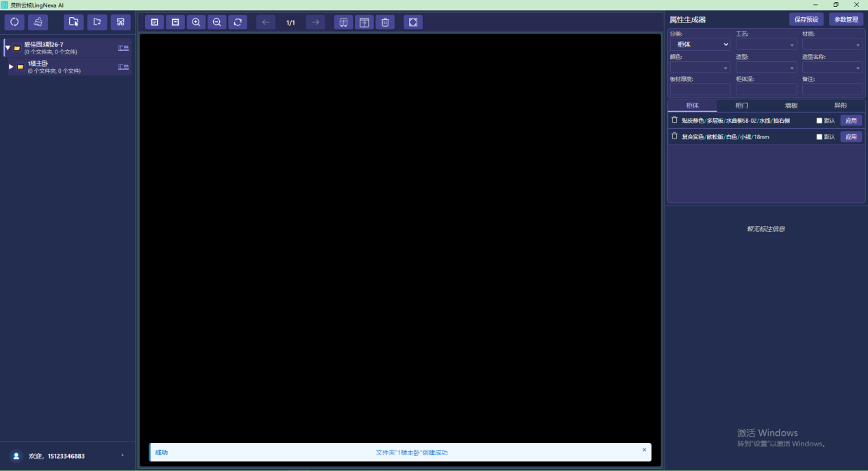
Task: Click the 参数管理 button
Action: (846, 19)
